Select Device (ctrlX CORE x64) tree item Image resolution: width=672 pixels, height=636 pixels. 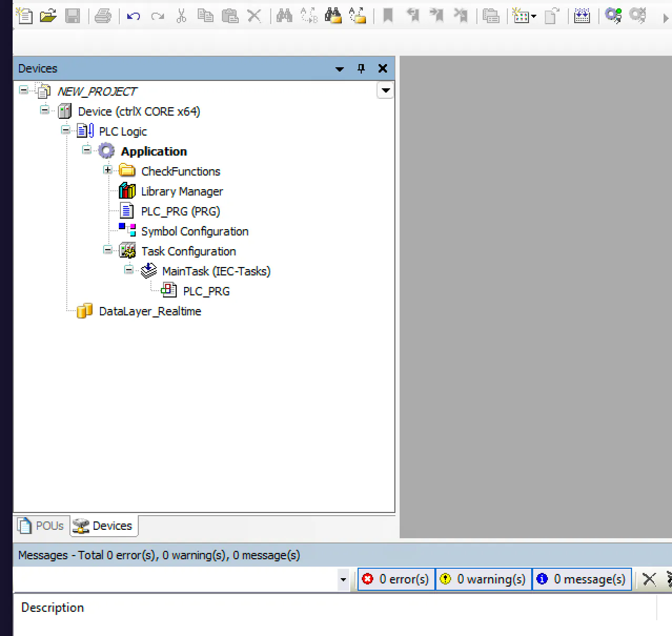click(x=139, y=111)
